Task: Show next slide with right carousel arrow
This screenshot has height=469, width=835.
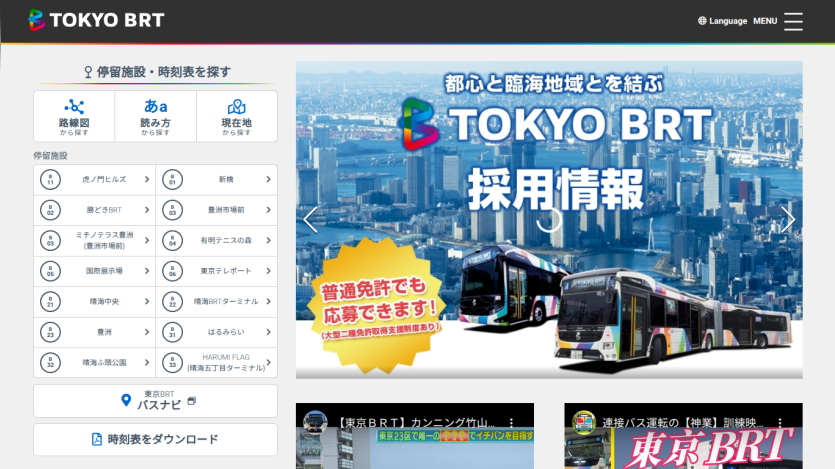Action: click(x=788, y=219)
